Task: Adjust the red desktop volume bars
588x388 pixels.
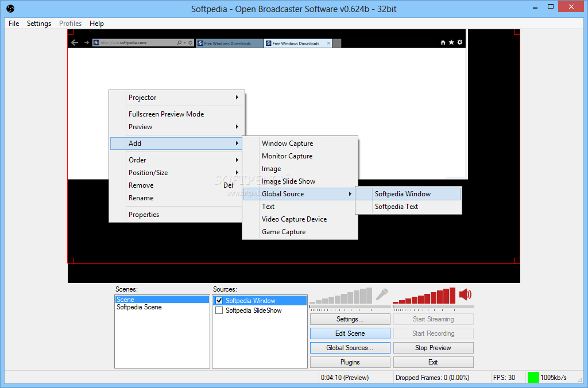Action: pyautogui.click(x=424, y=296)
